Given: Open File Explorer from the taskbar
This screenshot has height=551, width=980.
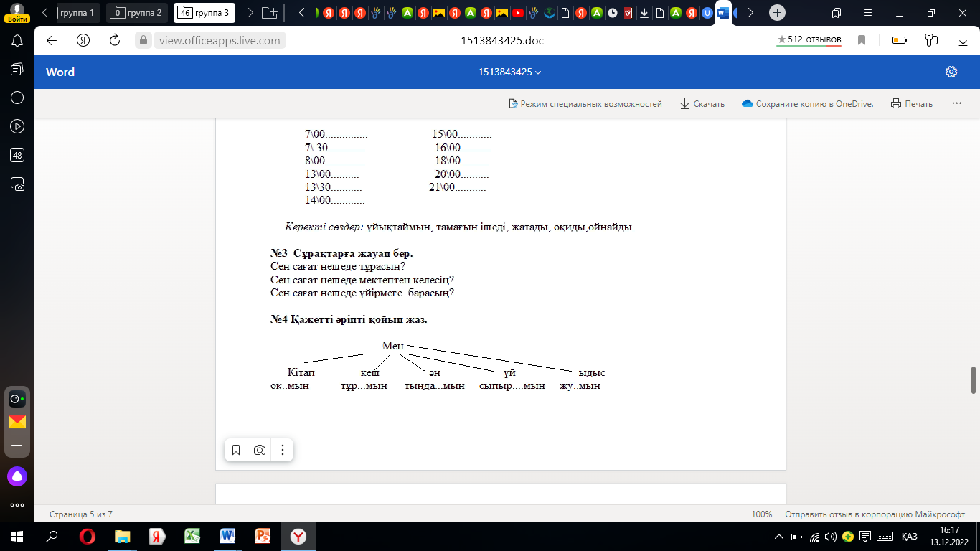Looking at the screenshot, I should tap(122, 537).
